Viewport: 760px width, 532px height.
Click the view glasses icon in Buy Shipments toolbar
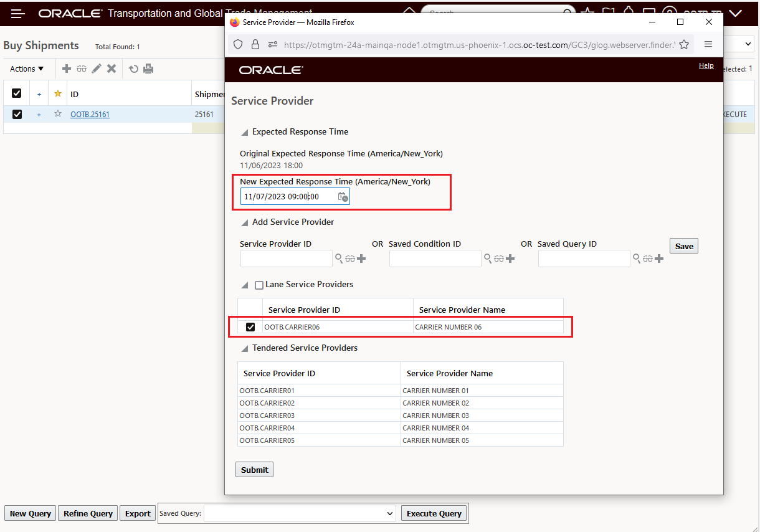pos(82,69)
